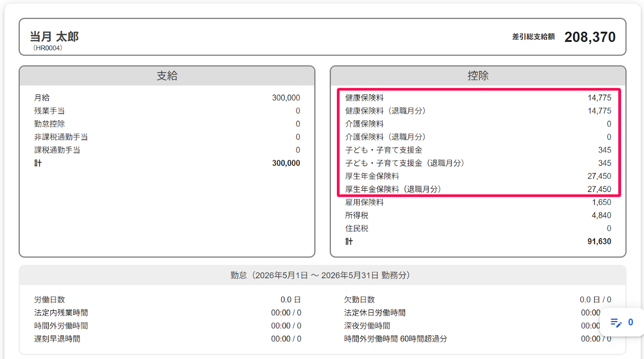The height and width of the screenshot is (359, 644).
Task: Click the 労働日数 value 0.0 日
Action: click(291, 300)
